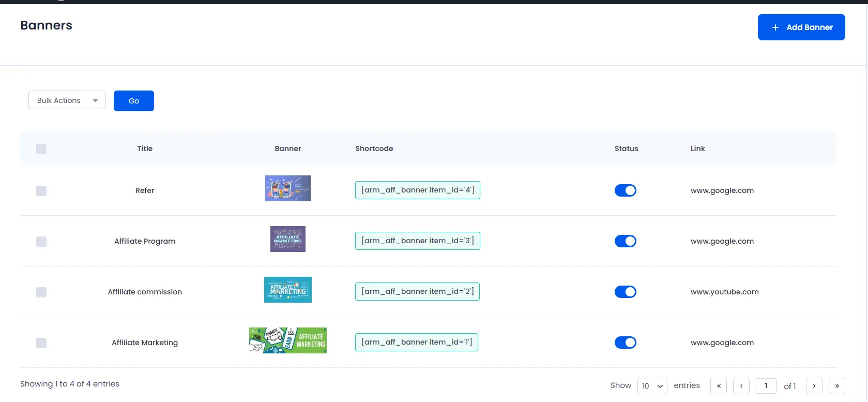Screen dimensions: 868x402
Task: Click the Affiliate Marketing row's www.google.com link
Action: point(722,343)
